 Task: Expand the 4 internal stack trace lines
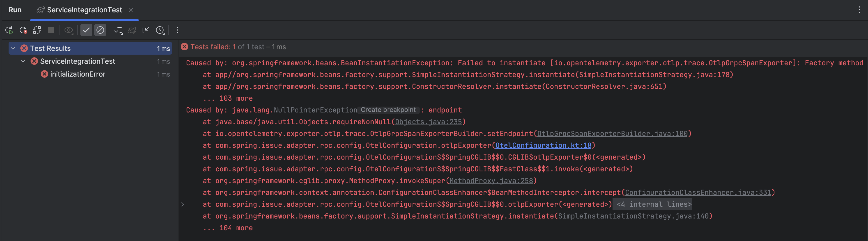coord(652,204)
